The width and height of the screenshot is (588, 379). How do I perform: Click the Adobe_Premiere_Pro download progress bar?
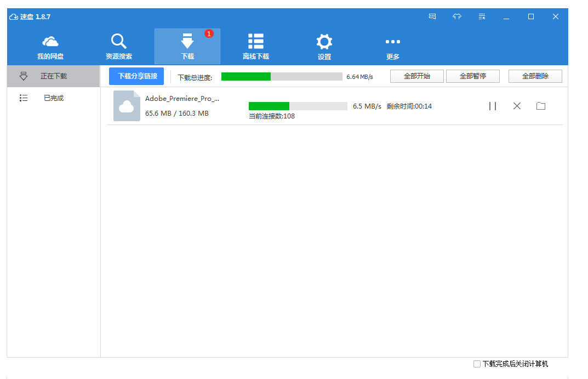(x=298, y=106)
